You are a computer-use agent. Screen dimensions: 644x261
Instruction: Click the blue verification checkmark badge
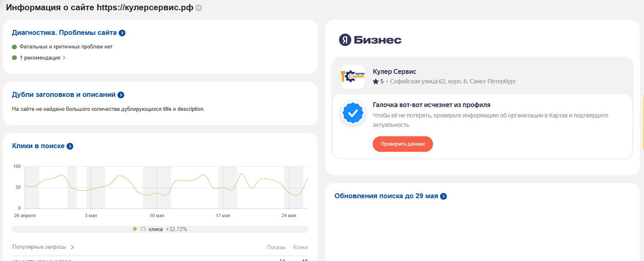353,113
